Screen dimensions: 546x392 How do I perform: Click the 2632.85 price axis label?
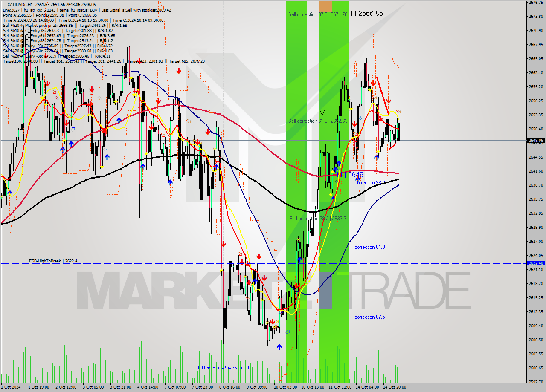536,213
